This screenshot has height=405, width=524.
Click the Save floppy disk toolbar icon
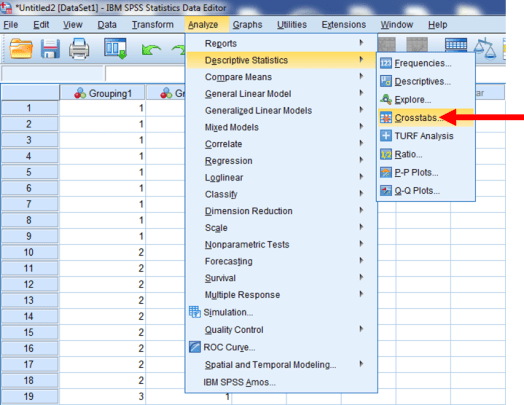[50, 49]
